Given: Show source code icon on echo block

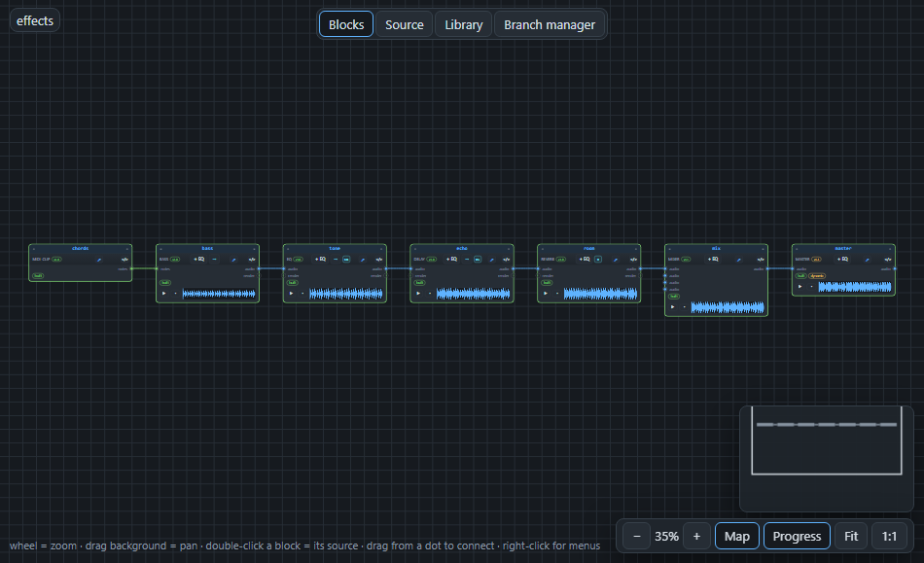Looking at the screenshot, I should [x=506, y=259].
